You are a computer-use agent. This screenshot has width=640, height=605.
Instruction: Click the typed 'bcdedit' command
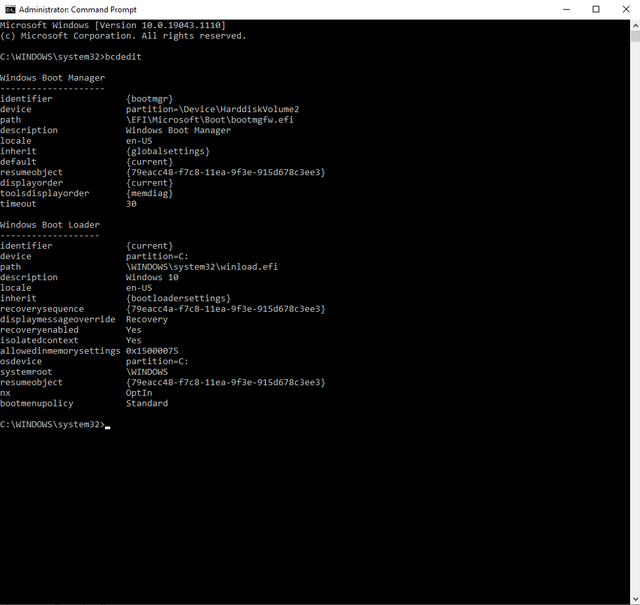[123, 57]
